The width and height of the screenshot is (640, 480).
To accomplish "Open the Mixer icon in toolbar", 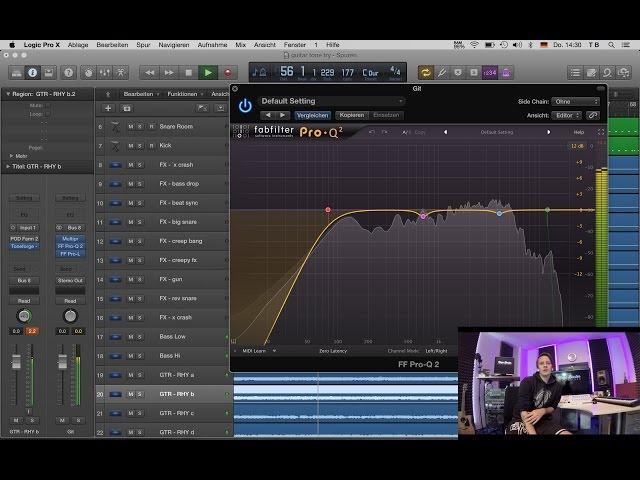I will 104,73.
